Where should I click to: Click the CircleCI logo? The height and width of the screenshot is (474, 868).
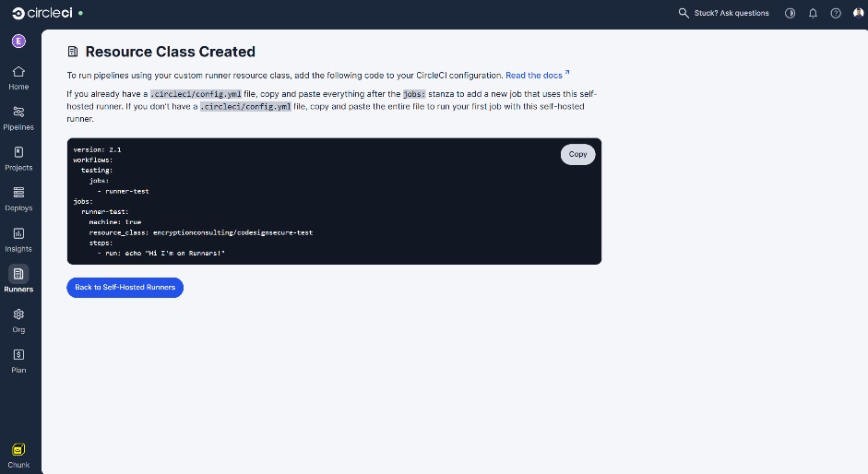tap(42, 13)
